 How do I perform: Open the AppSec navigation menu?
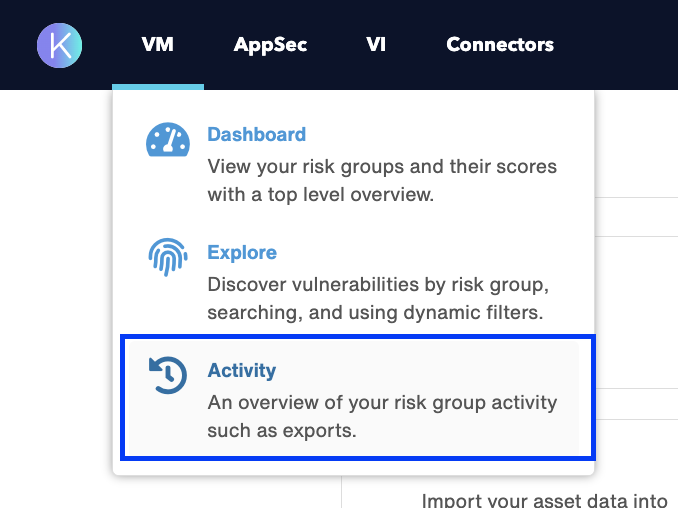[x=270, y=45]
